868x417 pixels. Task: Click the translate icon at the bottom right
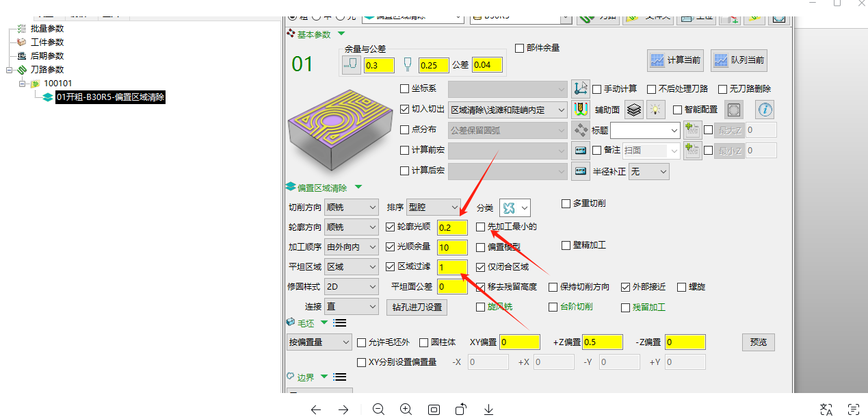826,409
